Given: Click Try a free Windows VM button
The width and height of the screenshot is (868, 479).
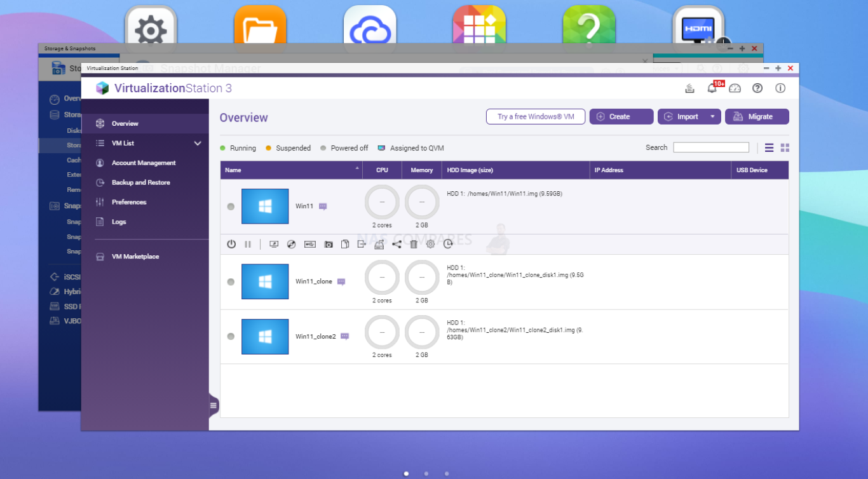Looking at the screenshot, I should pos(536,117).
